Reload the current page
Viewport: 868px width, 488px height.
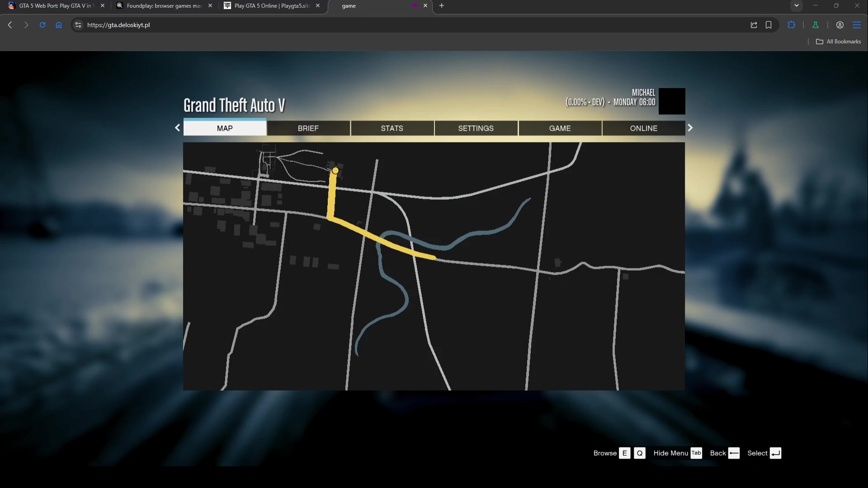42,25
